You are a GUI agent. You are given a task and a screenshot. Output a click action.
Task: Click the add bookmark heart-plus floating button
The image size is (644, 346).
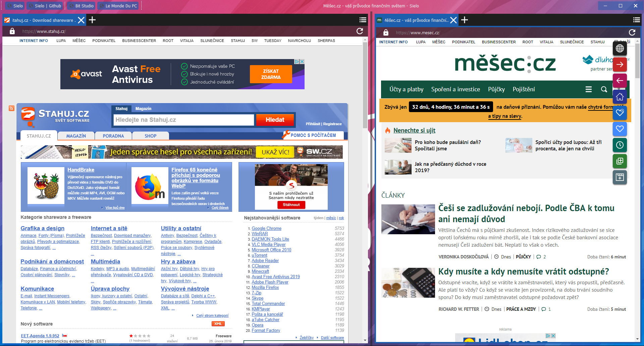pos(620,113)
